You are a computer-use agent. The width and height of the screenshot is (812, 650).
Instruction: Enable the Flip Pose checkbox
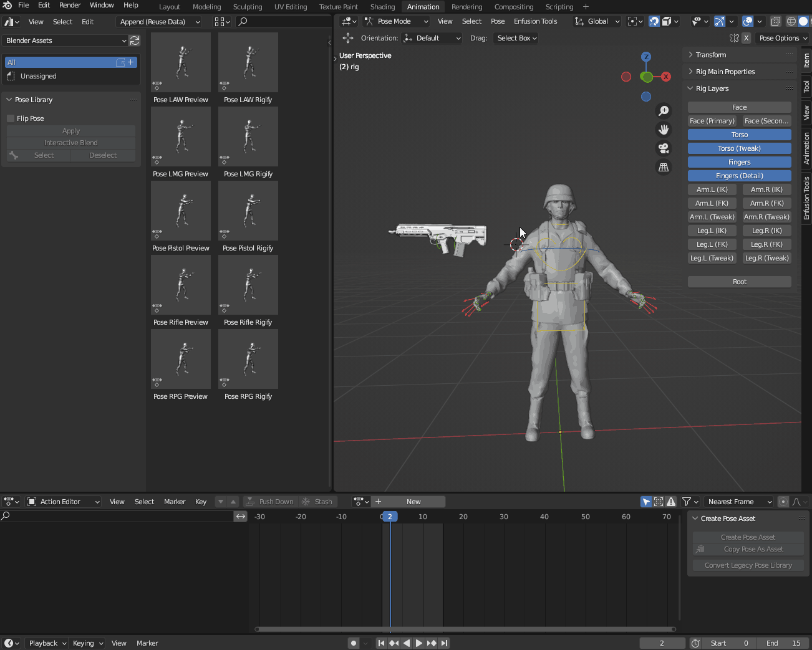(11, 118)
